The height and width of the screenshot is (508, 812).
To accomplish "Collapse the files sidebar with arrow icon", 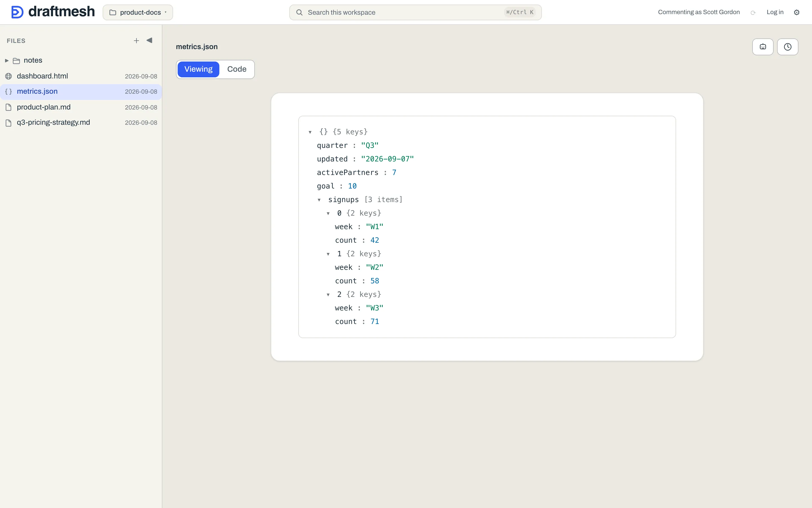I will click(149, 40).
